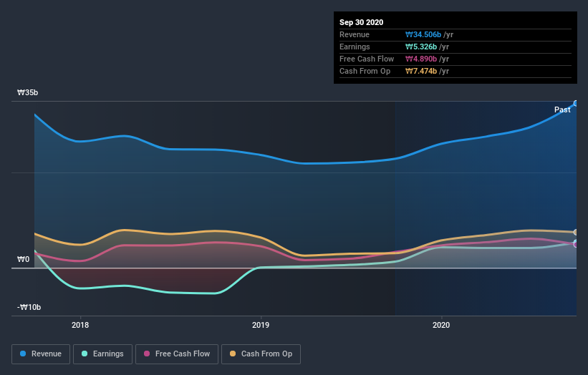
Task: Select the 2019 x-axis label
Action: 261,325
